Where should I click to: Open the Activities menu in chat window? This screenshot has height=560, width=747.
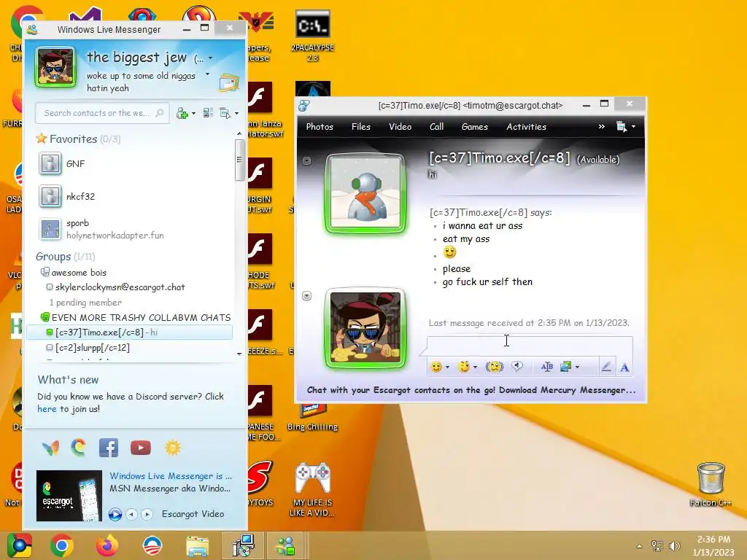[x=526, y=127]
